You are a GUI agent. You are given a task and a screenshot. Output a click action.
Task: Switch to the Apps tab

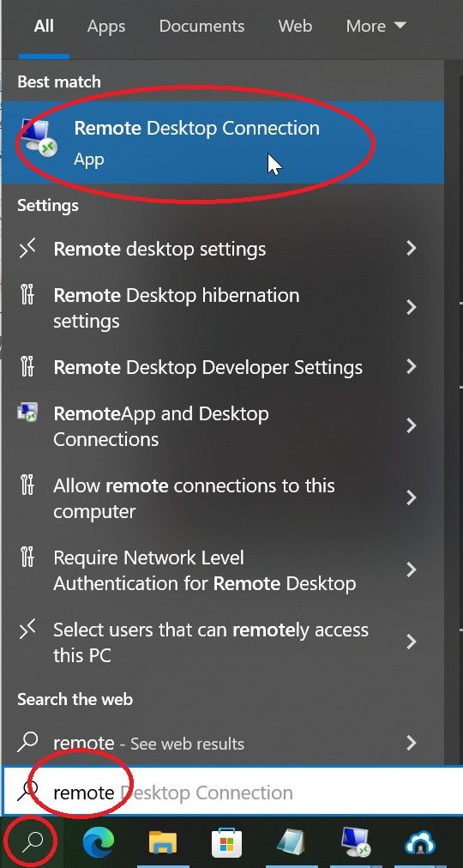click(105, 26)
